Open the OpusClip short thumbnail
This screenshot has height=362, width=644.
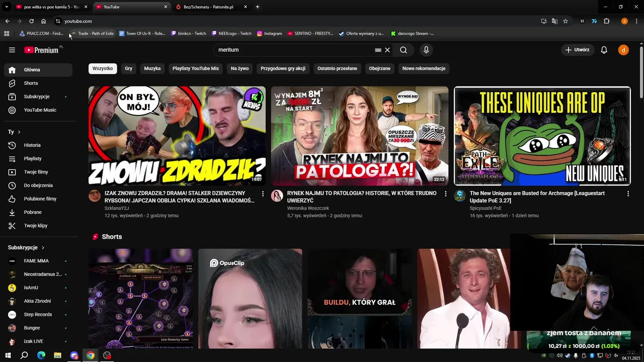tap(250, 299)
